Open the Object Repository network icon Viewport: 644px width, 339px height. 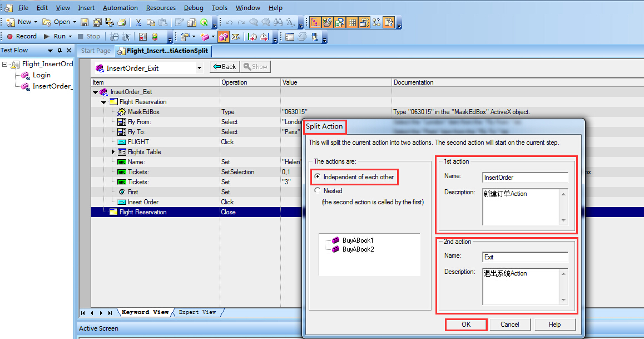(x=377, y=22)
